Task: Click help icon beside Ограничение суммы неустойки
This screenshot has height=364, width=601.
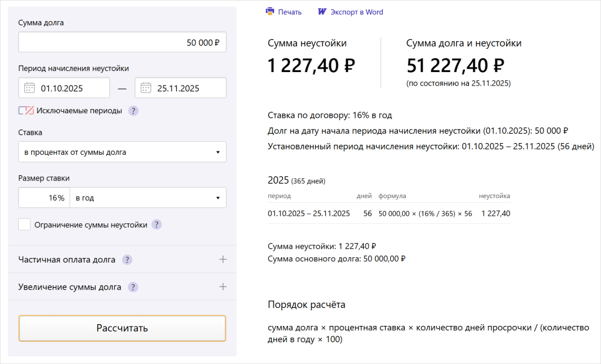Action: tap(157, 224)
